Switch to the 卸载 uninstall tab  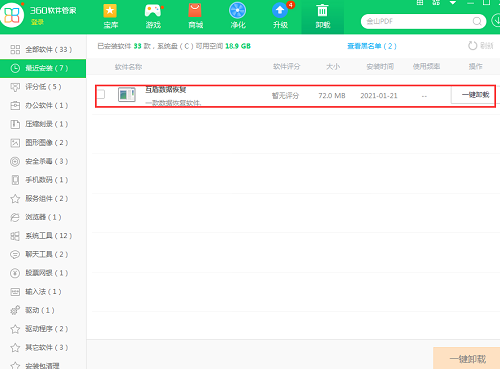(323, 16)
